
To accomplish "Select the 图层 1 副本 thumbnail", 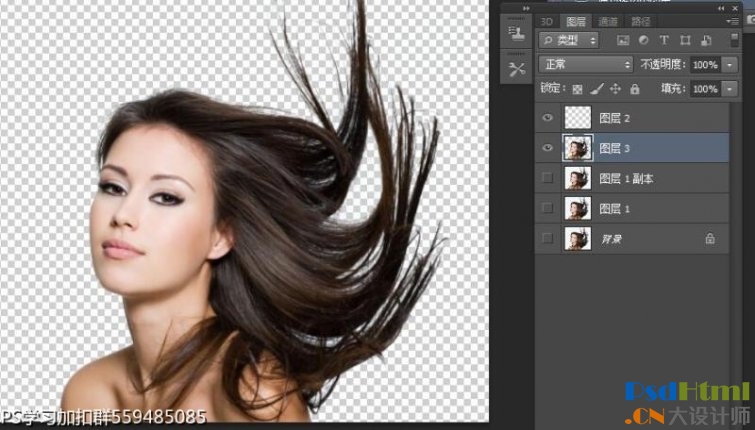I will [x=577, y=178].
